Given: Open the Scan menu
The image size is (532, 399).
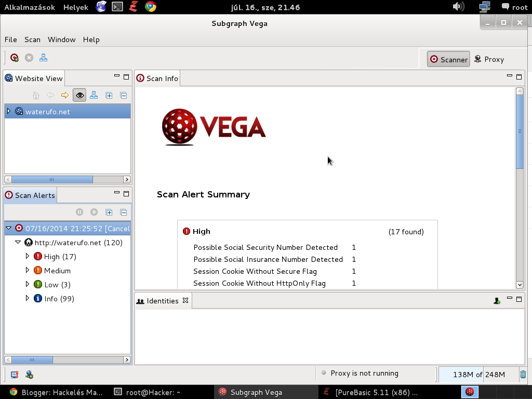Looking at the screenshot, I should pyautogui.click(x=32, y=39).
